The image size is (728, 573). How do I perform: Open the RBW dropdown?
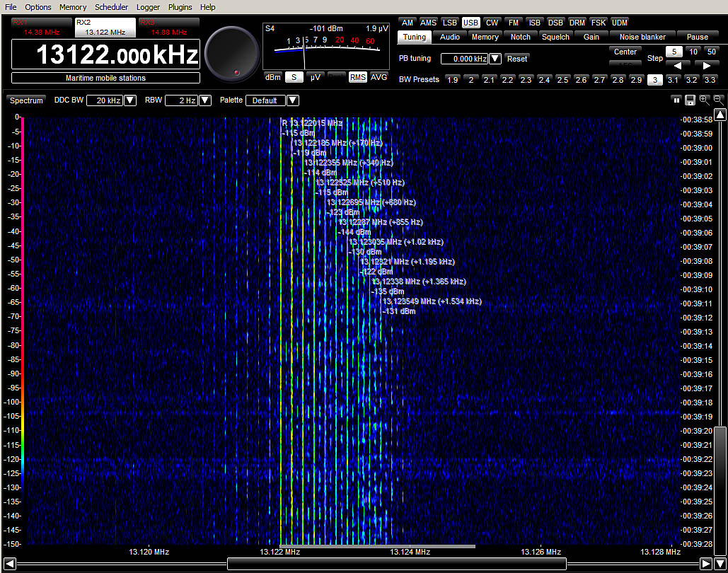[204, 100]
